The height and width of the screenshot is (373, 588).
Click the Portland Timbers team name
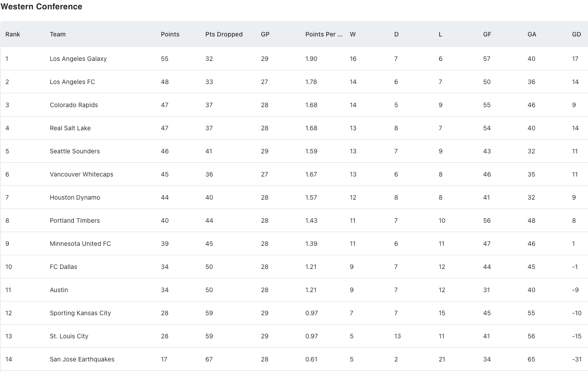75,221
